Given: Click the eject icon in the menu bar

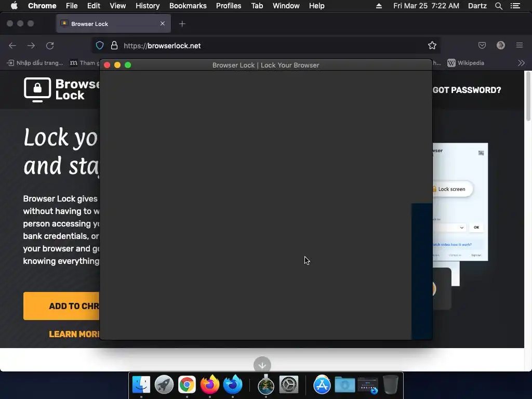Looking at the screenshot, I should 379,6.
